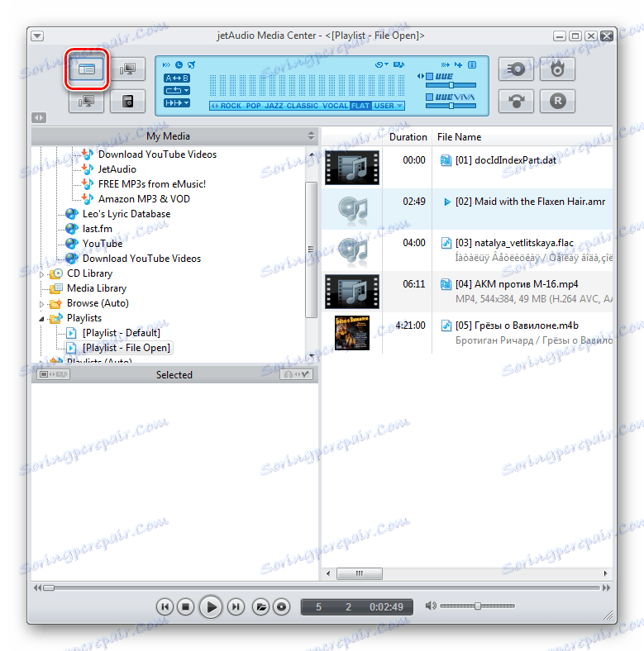Open the window menu arrow in the title bar
The height and width of the screenshot is (651, 644).
point(37,36)
